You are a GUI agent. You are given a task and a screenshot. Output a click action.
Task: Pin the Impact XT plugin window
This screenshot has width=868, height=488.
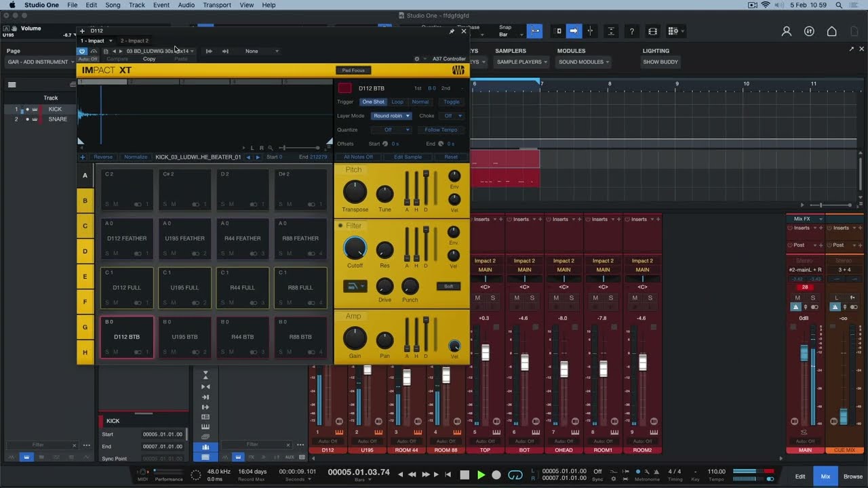coord(452,31)
